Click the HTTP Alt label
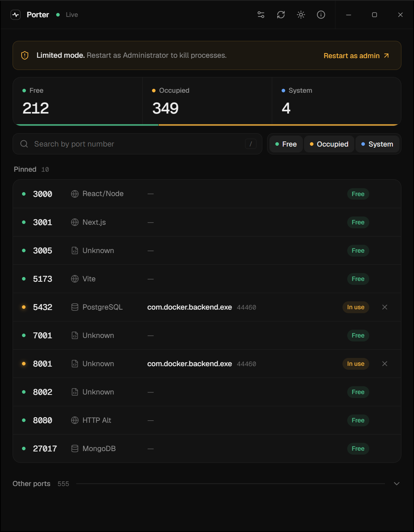Image resolution: width=414 pixels, height=532 pixels. point(97,420)
